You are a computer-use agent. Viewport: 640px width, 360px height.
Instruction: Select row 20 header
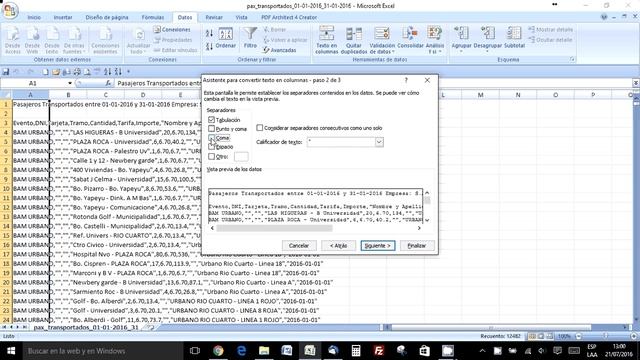[6, 282]
